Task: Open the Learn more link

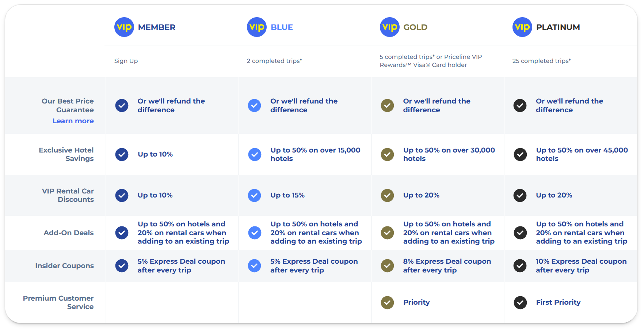Action: (x=73, y=121)
